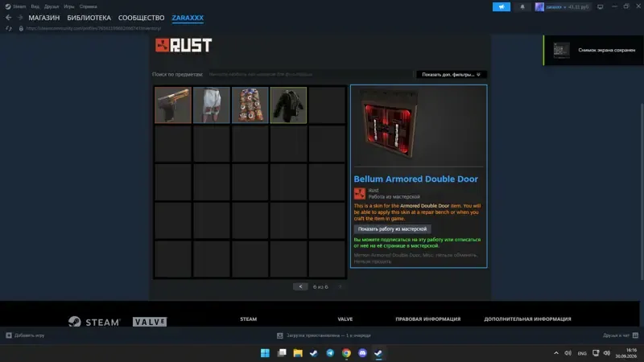Open the Windows Start menu
Image resolution: width=644 pixels, height=362 pixels.
point(265,353)
